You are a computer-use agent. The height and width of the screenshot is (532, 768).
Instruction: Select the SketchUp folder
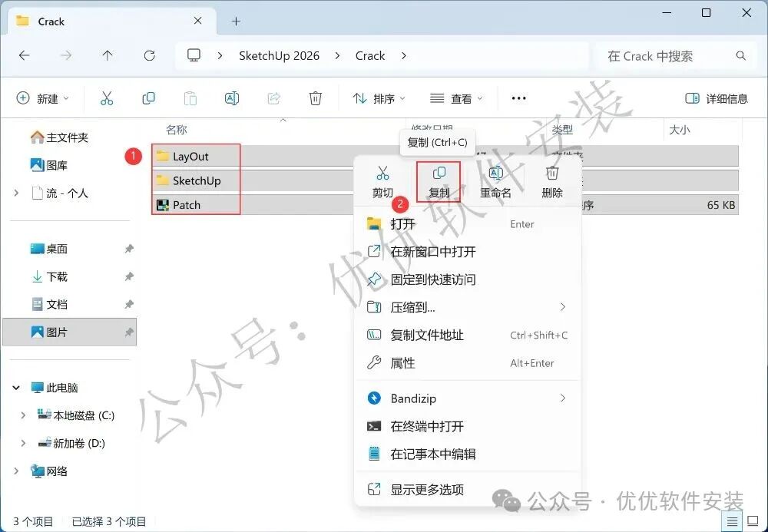coord(196,180)
